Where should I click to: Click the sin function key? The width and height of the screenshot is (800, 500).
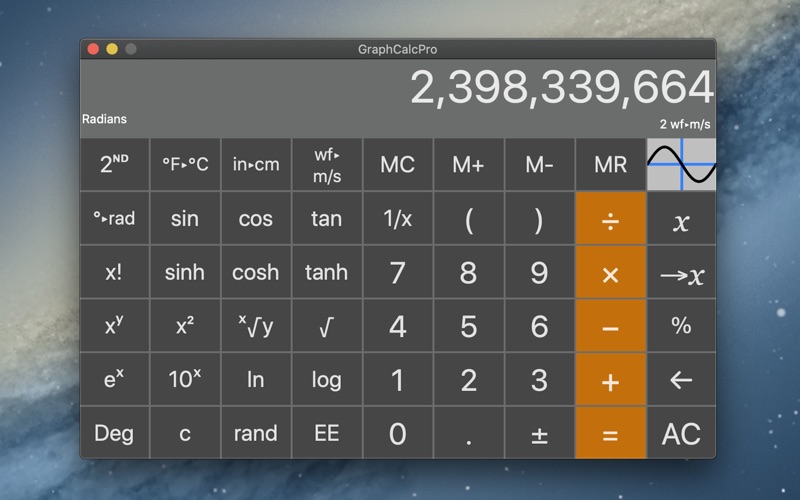185,218
